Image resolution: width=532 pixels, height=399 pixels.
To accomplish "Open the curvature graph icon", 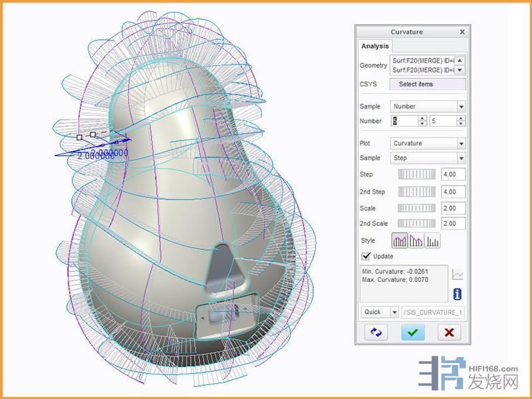I will pyautogui.click(x=458, y=274).
